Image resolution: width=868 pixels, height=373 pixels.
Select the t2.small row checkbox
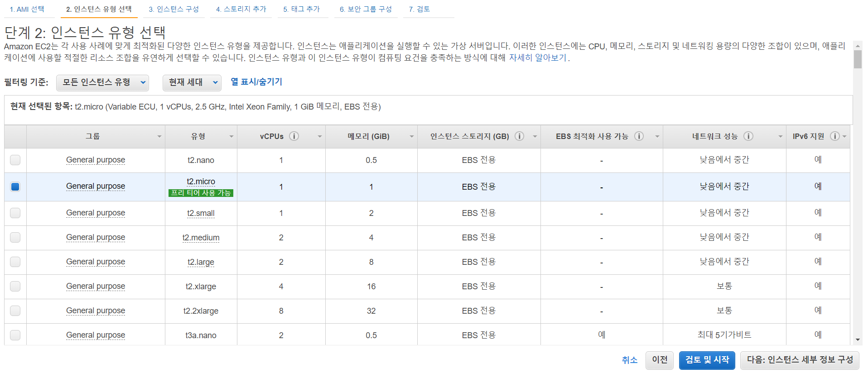pos(15,213)
